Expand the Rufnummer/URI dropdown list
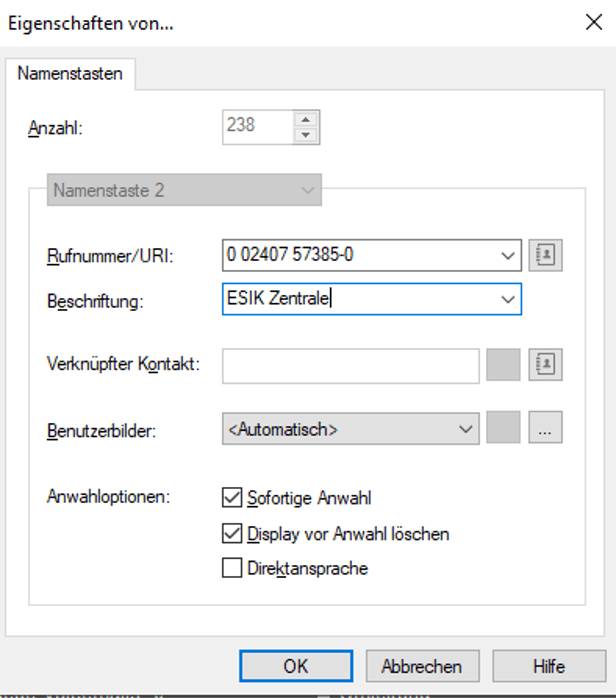Viewport: 616px width, 698px height. pyautogui.click(x=508, y=256)
